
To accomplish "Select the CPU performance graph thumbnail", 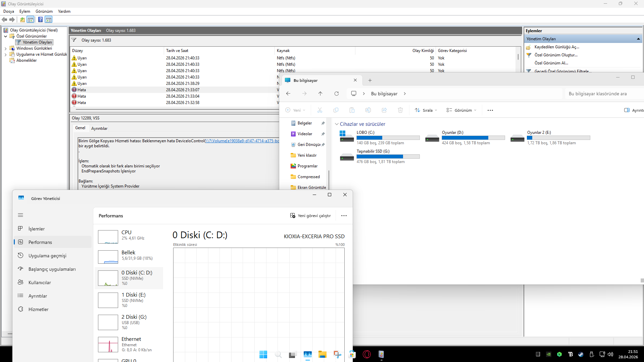I will (x=108, y=237).
